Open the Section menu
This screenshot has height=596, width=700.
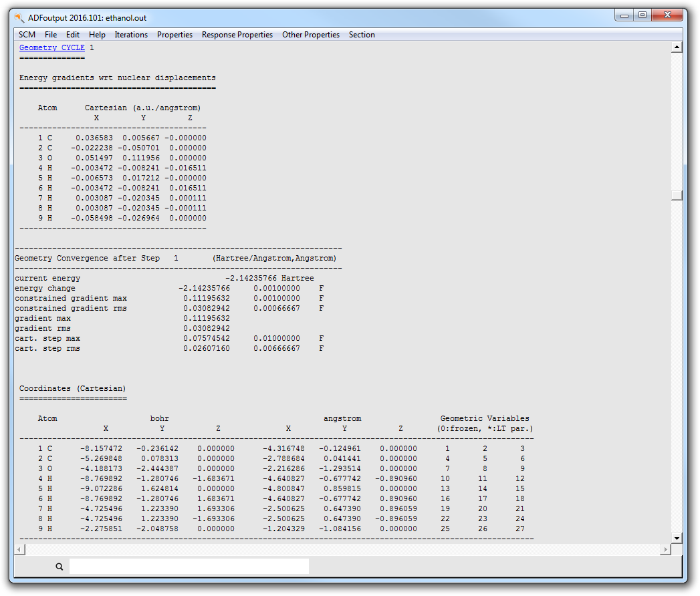tap(362, 35)
